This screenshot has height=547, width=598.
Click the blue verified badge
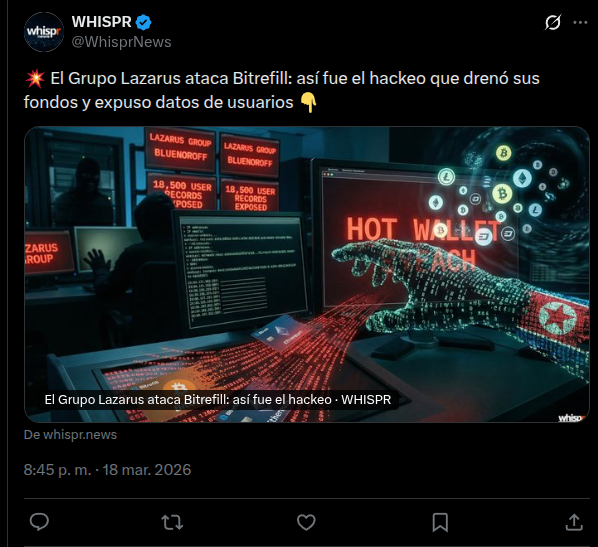click(x=144, y=22)
